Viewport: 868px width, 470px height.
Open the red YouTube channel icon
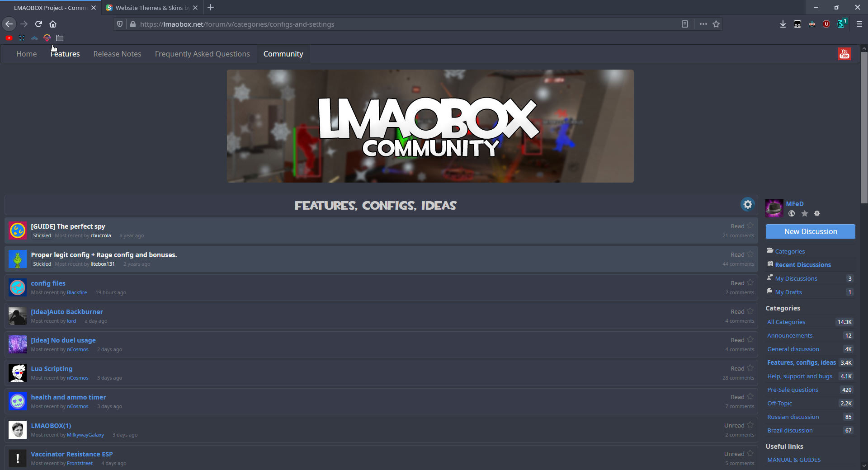coord(844,54)
